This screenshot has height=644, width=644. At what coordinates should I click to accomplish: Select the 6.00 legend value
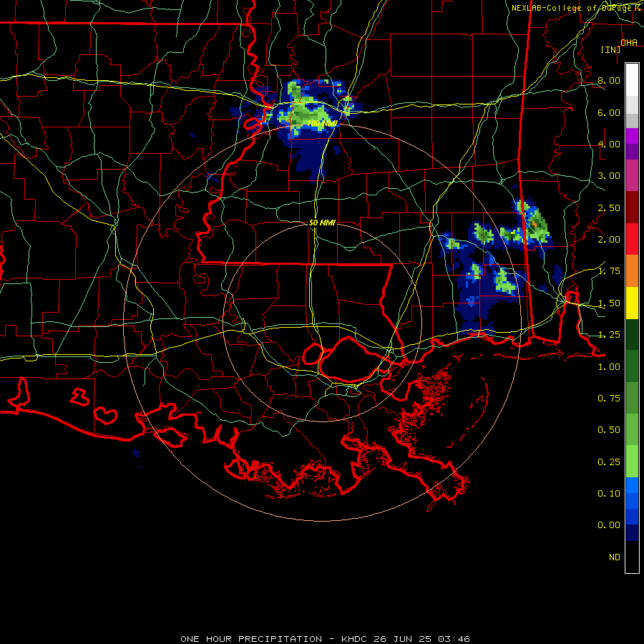pos(609,112)
